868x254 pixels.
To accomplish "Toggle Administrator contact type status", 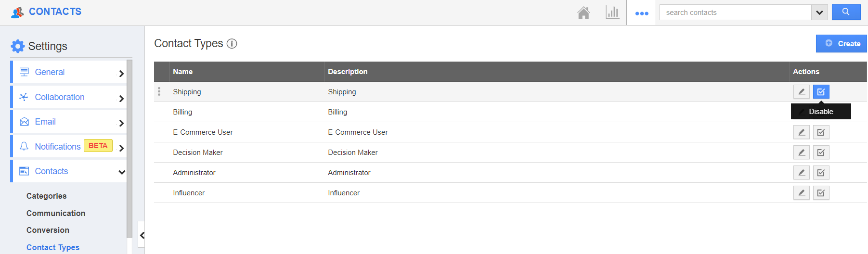I will point(821,173).
